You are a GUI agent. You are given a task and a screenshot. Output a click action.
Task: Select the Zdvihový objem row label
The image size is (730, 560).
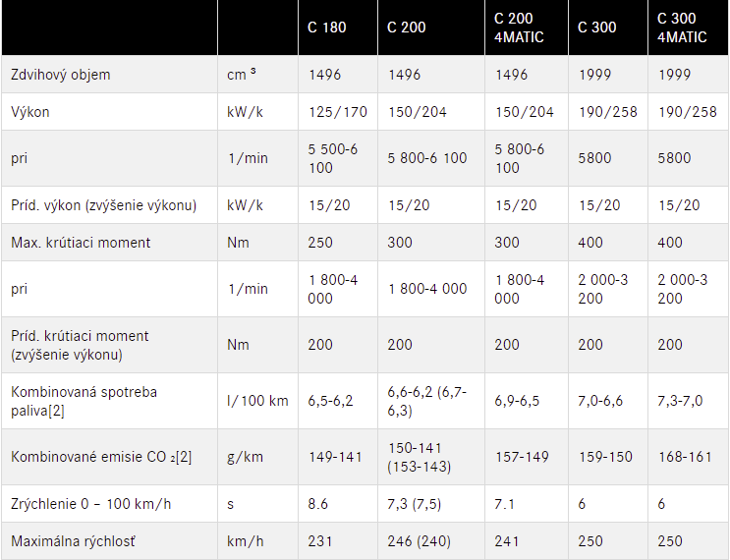(x=61, y=75)
